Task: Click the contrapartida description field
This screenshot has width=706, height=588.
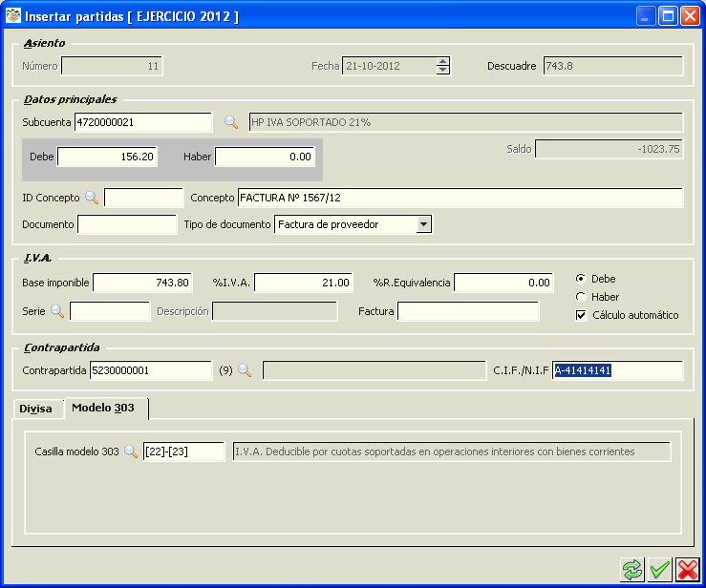Action: pyautogui.click(x=374, y=370)
